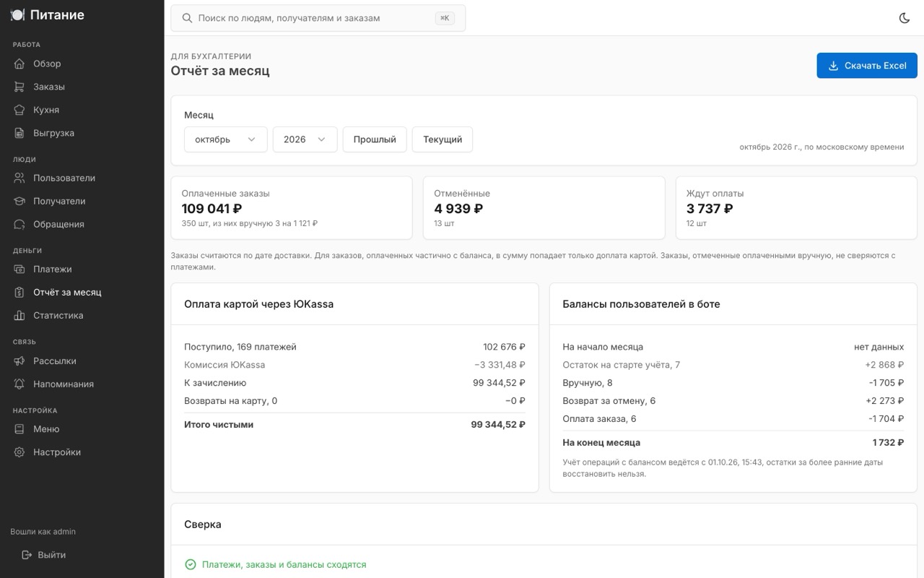Click the На конец месяца 1 732 ₽ amount
This screenshot has height=578, width=924.
pos(888,443)
